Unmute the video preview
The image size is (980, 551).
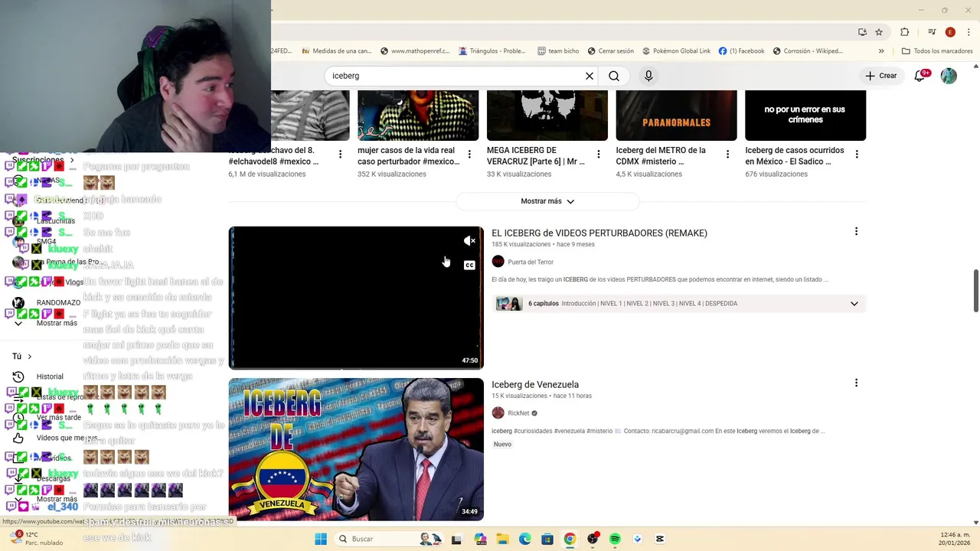click(469, 241)
